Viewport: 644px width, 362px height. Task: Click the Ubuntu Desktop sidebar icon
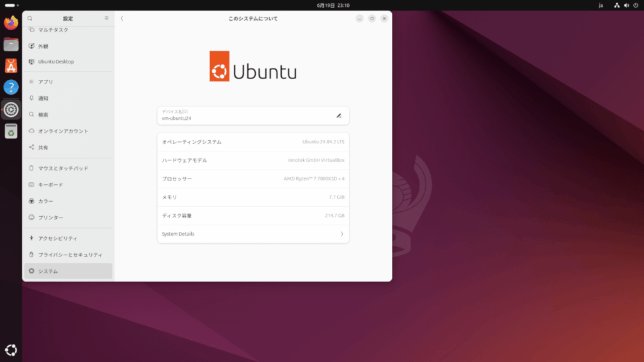tap(31, 62)
